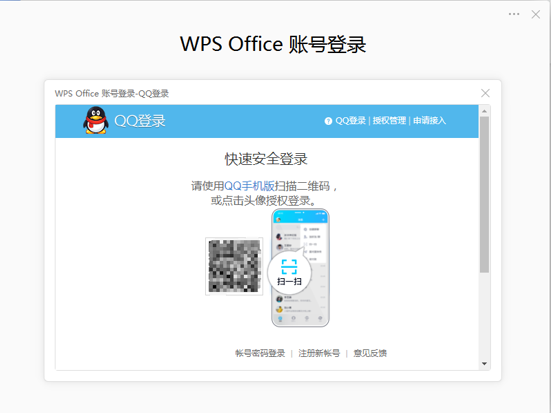Click the QQ penguin logo
Viewport: 552px width, 413px height.
point(96,120)
